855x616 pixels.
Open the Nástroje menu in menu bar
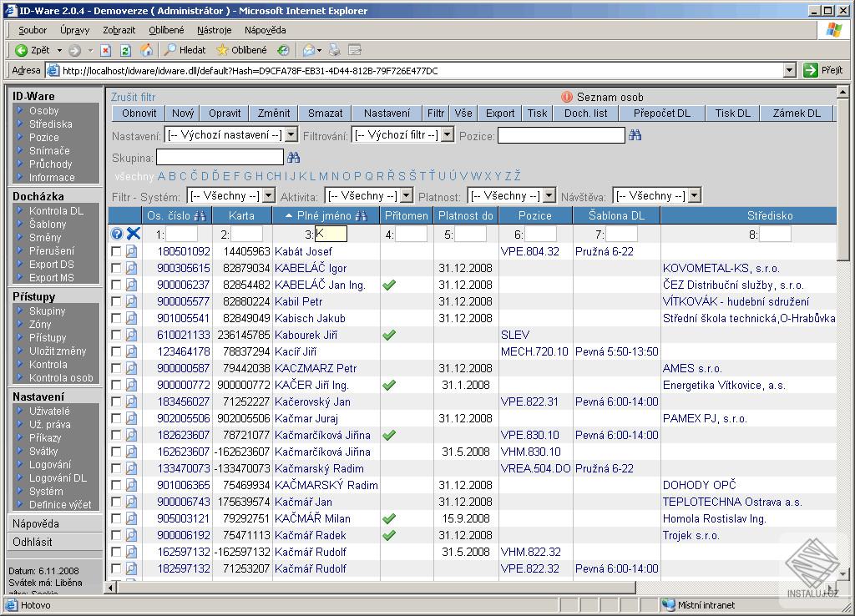tap(215, 30)
